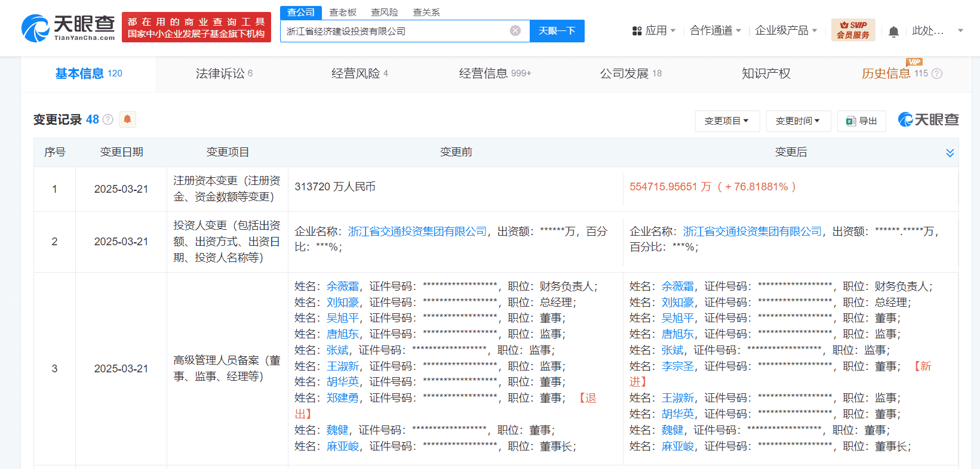The width and height of the screenshot is (980, 469).
Task: Click the 天眼一下 search button
Action: pos(557,31)
